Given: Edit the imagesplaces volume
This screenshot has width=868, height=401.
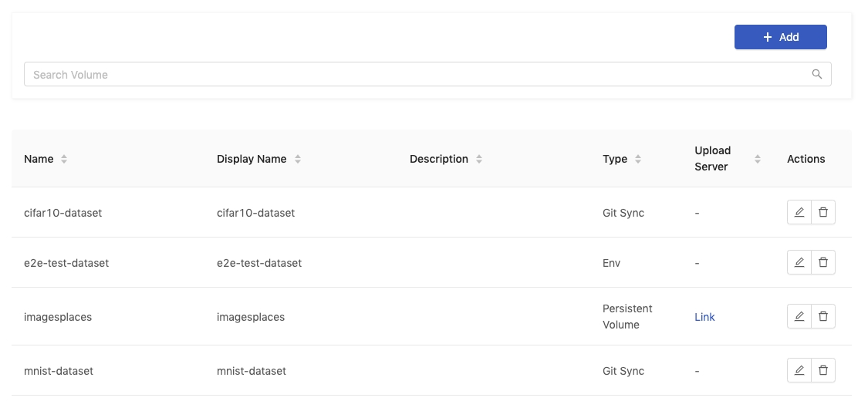Looking at the screenshot, I should click(799, 316).
